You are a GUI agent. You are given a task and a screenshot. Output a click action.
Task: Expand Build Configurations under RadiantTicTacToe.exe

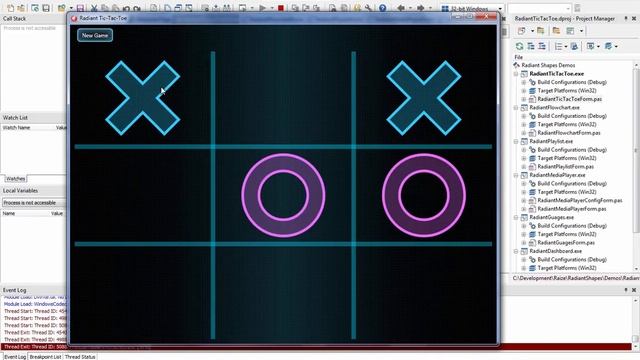[524, 82]
